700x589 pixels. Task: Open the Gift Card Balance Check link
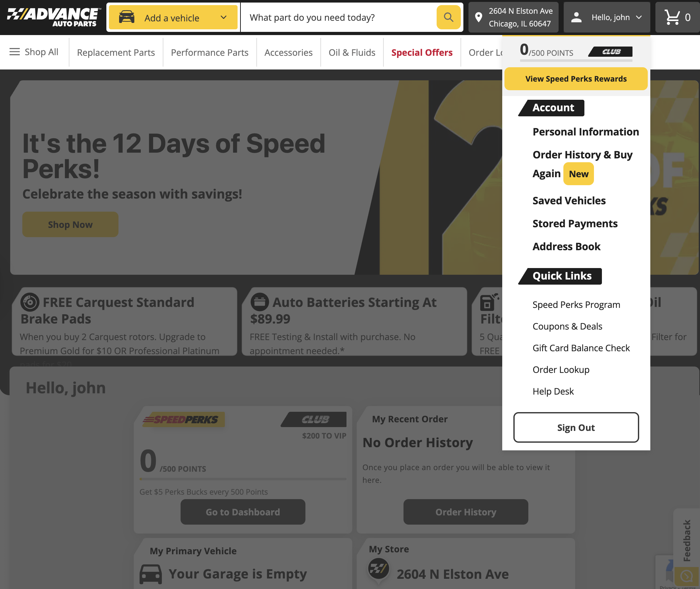(581, 348)
